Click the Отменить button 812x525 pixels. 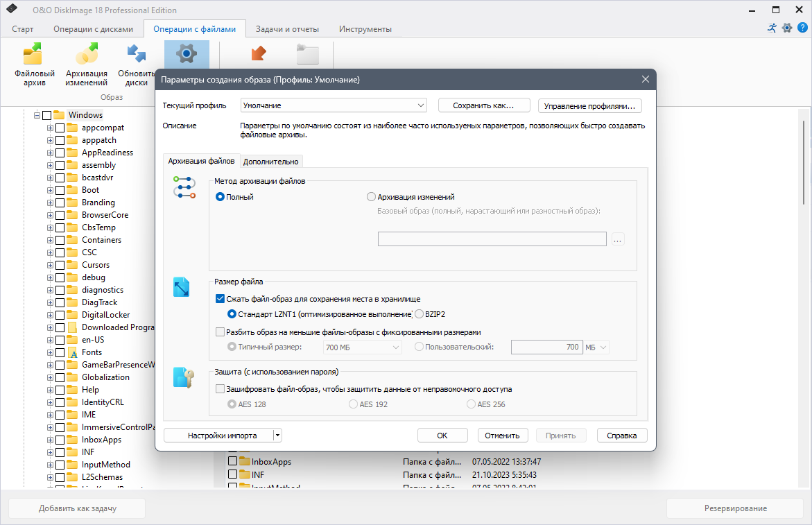(x=502, y=436)
